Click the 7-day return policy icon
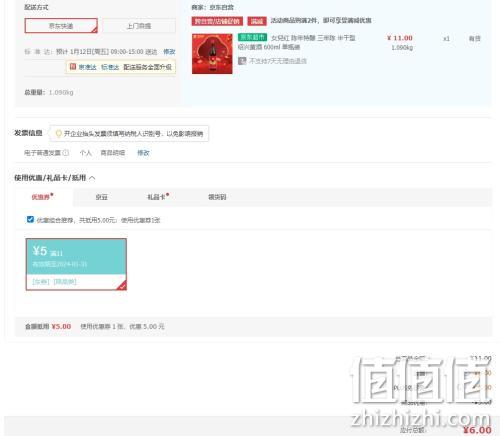This screenshot has height=436, width=500. coord(242,61)
